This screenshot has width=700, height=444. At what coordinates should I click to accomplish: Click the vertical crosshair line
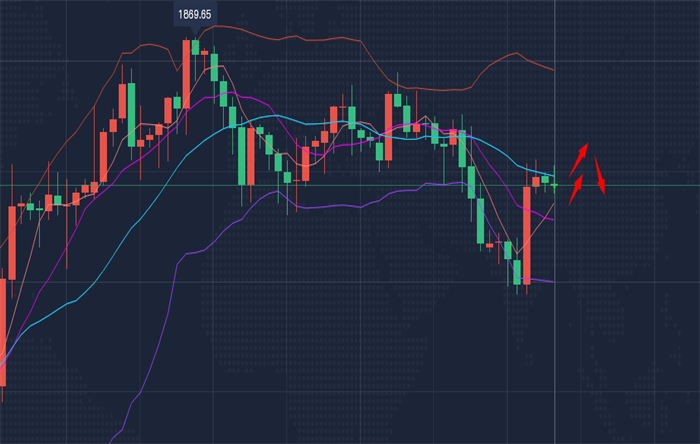point(555,330)
